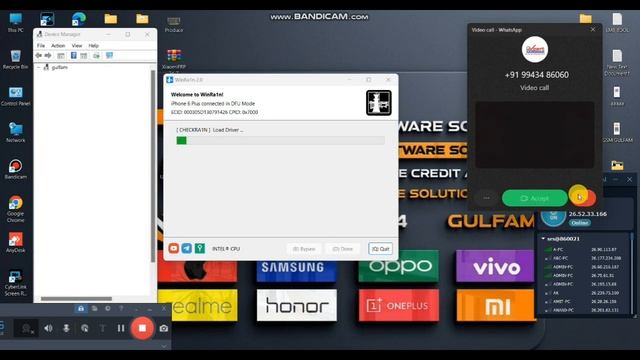Image resolution: width=640 pixels, height=360 pixels.
Task: Accept the WhatsApp video call
Action: pos(534,198)
